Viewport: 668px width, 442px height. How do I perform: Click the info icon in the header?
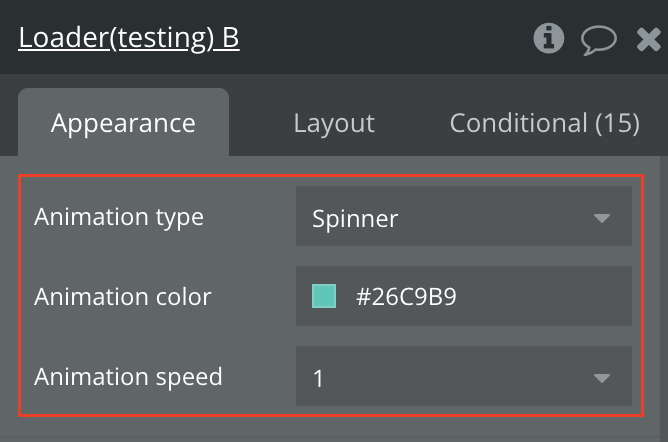[x=549, y=39]
